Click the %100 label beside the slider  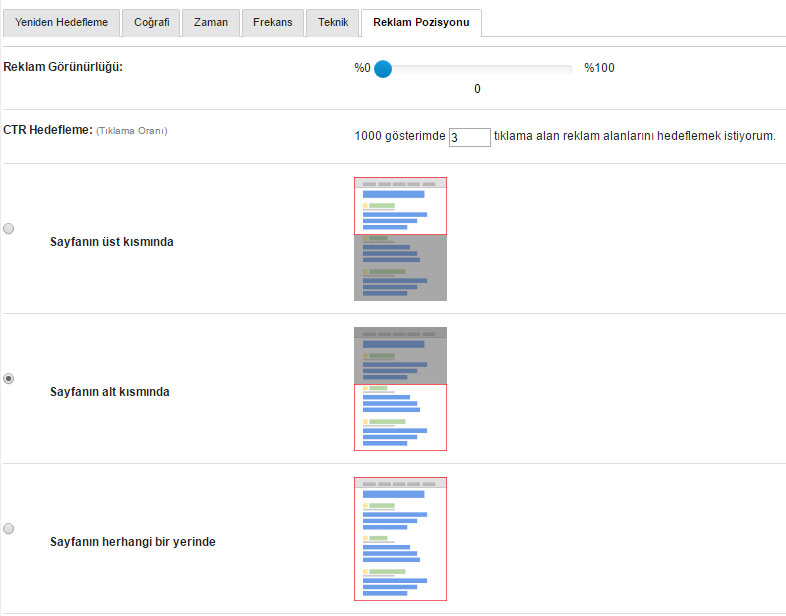(599, 69)
